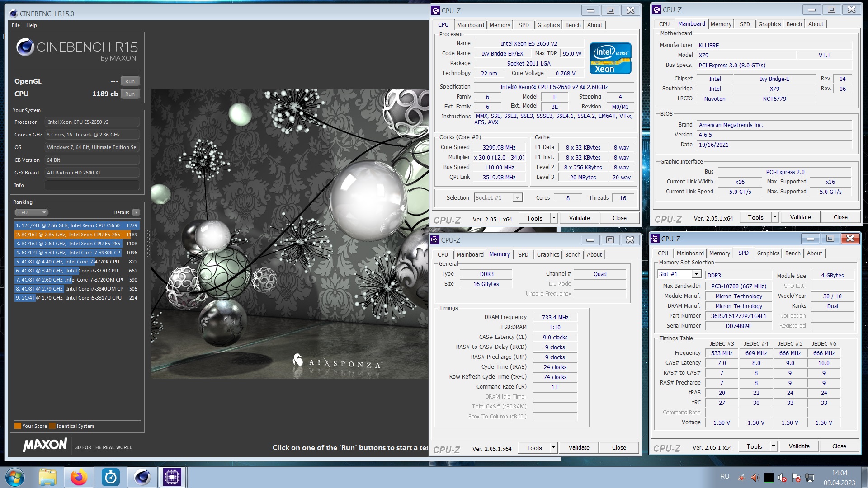Image resolution: width=868 pixels, height=488 pixels.
Task: Click the CPU-Z SPD window title icon
Action: point(655,239)
